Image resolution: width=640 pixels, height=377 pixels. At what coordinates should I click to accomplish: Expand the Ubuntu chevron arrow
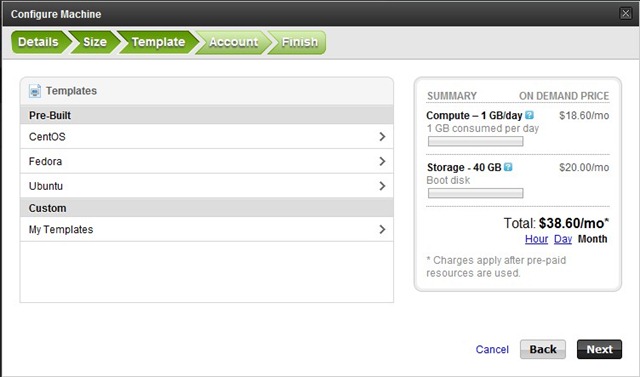382,186
